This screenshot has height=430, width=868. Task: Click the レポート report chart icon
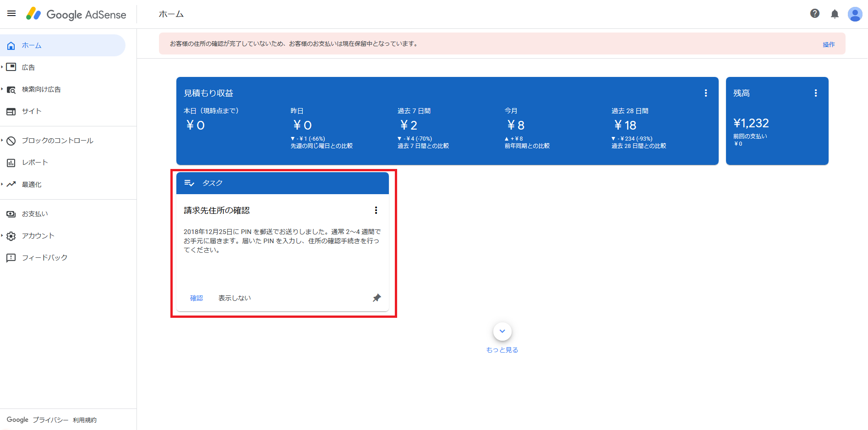tap(11, 163)
